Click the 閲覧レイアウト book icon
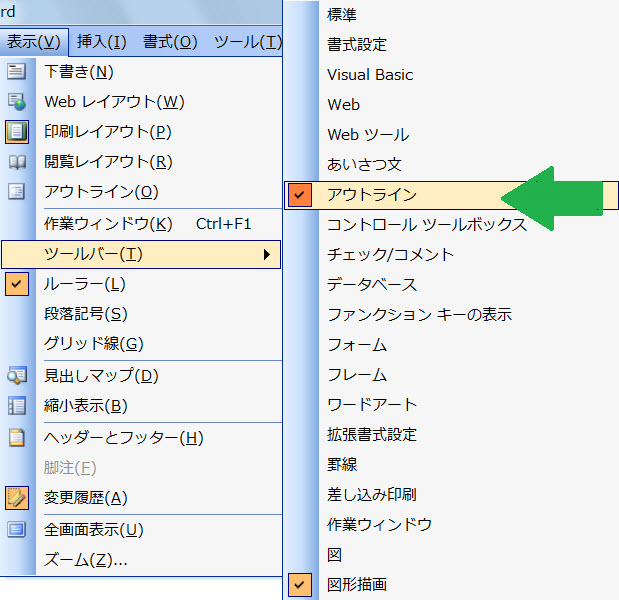 click(x=17, y=162)
